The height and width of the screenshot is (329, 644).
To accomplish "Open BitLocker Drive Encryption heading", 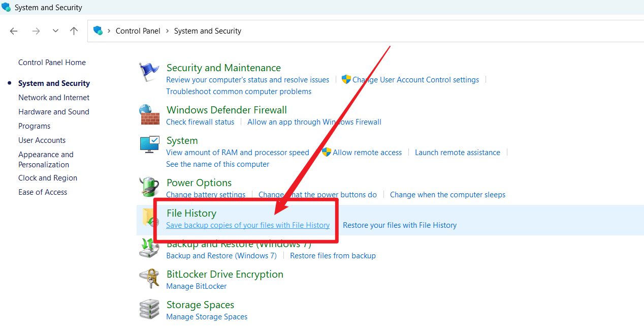I will point(225,274).
